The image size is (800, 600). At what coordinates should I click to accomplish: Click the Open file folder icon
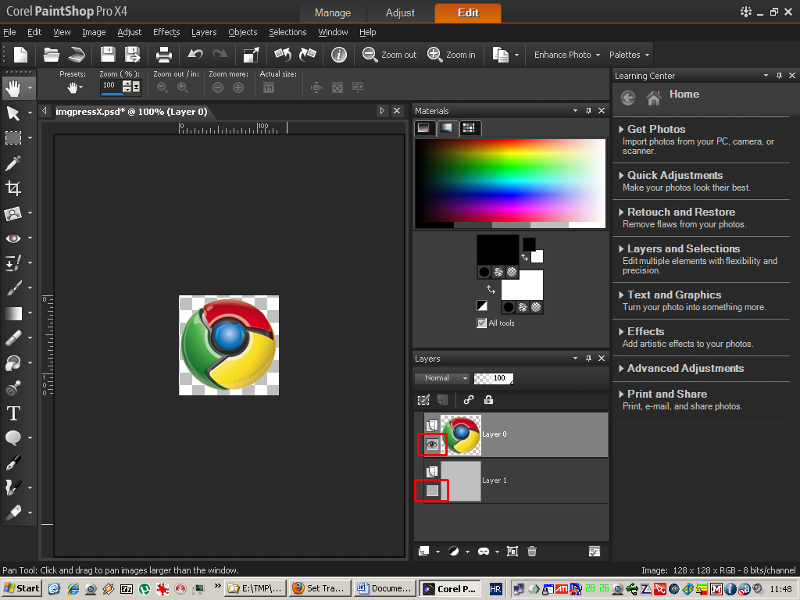pos(51,55)
